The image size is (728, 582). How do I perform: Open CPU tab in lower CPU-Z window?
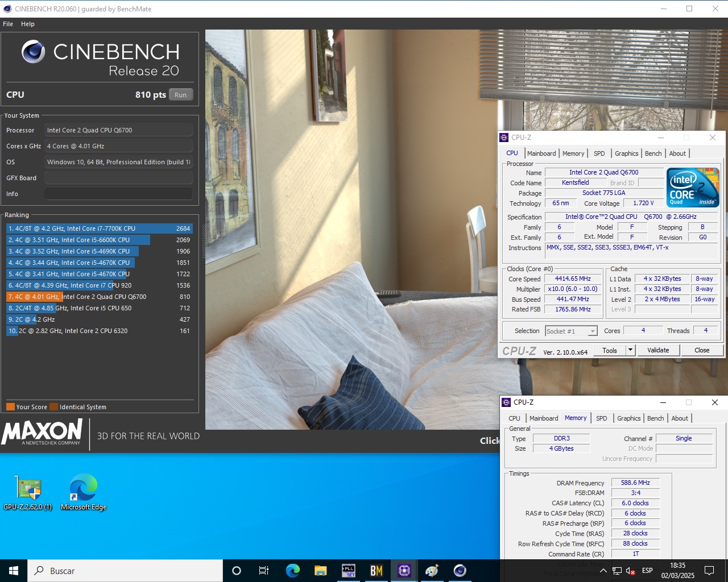[515, 418]
